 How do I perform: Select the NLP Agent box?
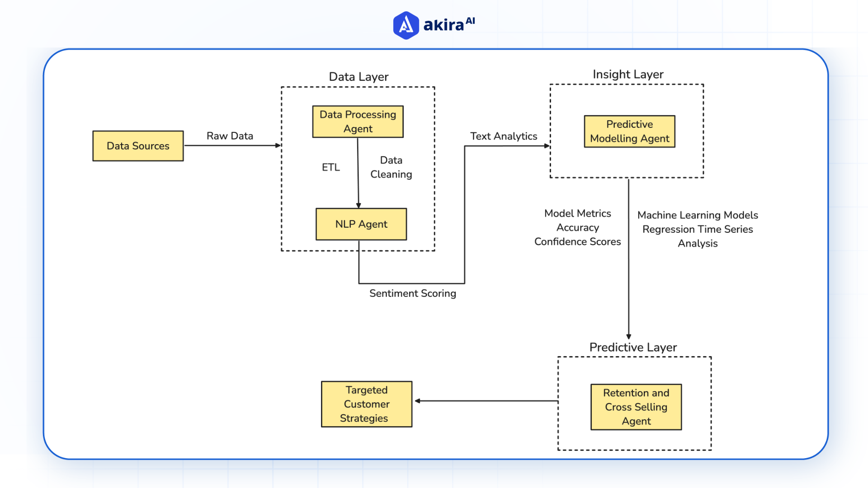(x=361, y=224)
